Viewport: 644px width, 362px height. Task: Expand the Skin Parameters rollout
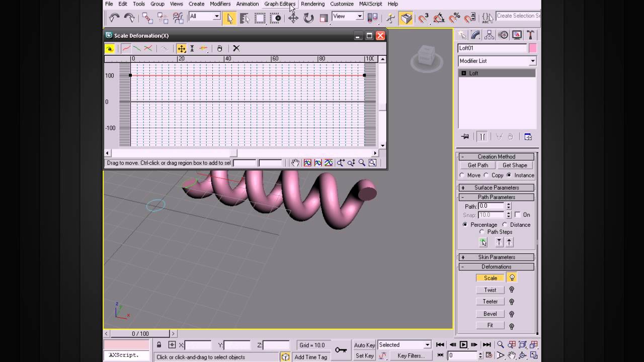(x=496, y=257)
